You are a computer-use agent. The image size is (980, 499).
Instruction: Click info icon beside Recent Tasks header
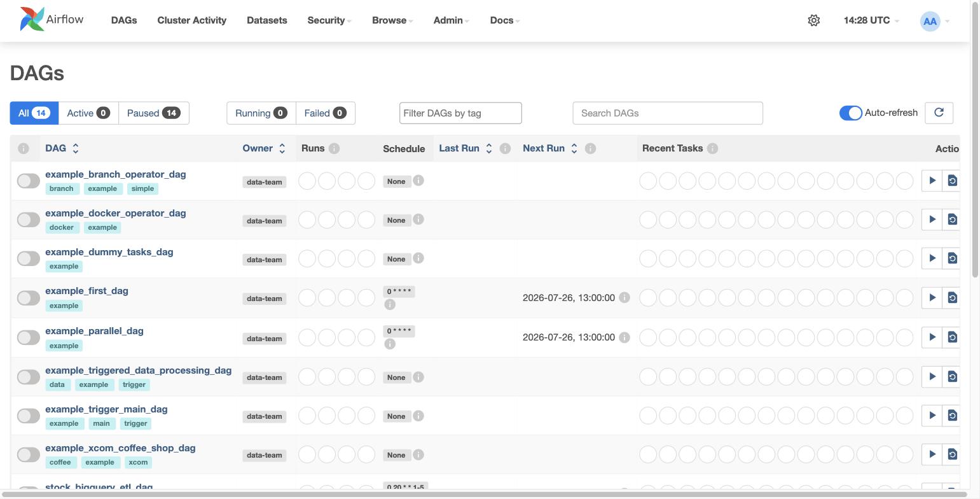(x=712, y=148)
